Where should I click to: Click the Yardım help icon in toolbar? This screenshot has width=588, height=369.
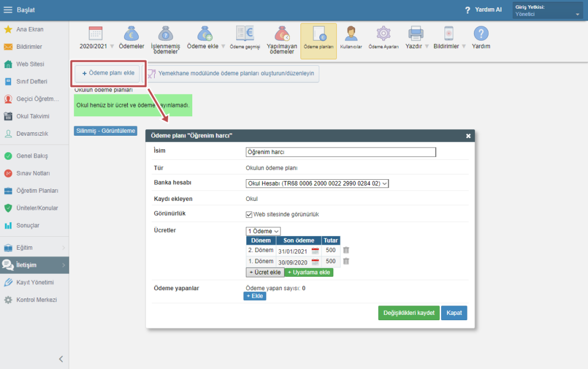[x=481, y=33]
